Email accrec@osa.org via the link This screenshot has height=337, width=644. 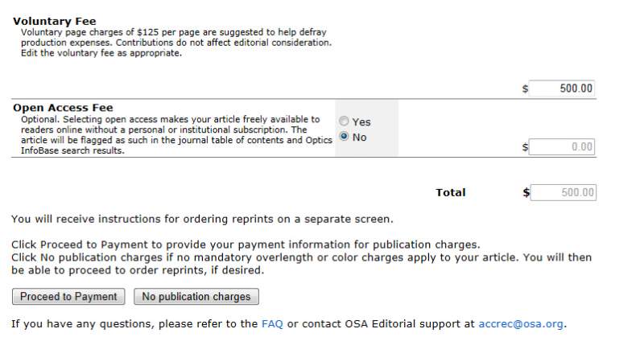pos(521,324)
